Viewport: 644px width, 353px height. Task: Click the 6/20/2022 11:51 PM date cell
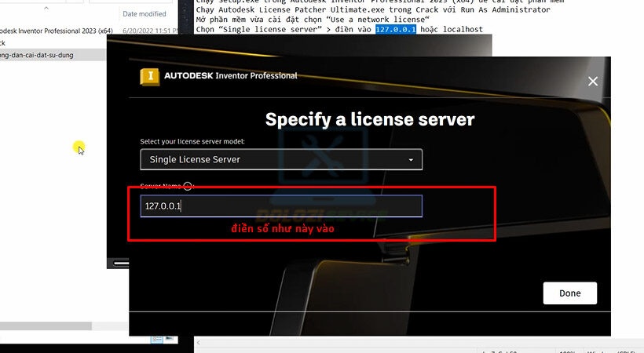click(150, 31)
